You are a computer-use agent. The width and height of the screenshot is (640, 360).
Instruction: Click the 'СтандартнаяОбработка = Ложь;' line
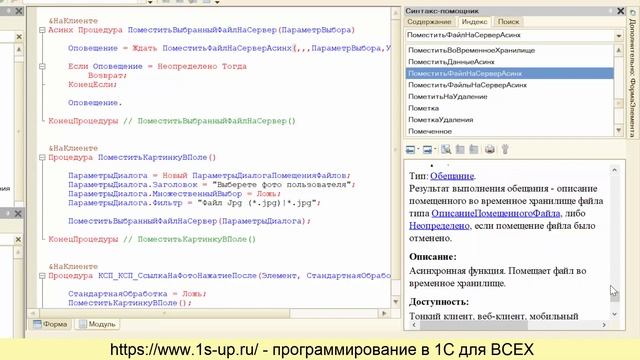[137, 294]
